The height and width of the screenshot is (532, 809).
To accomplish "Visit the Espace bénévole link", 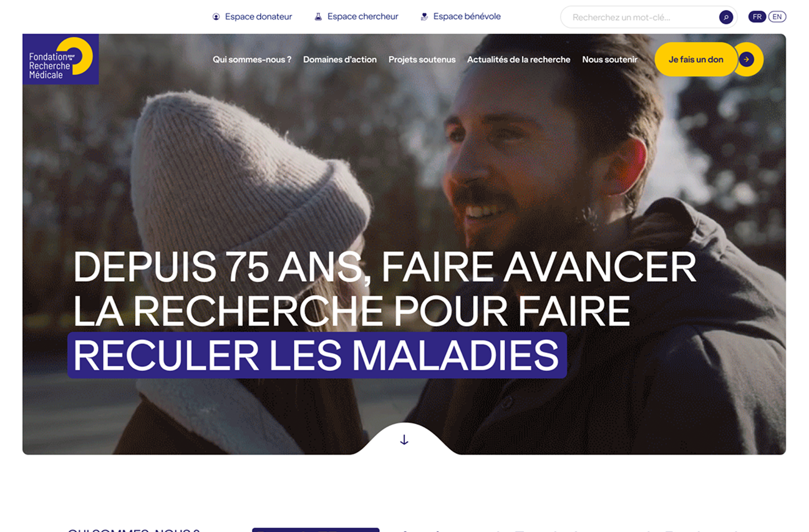I will click(467, 17).
